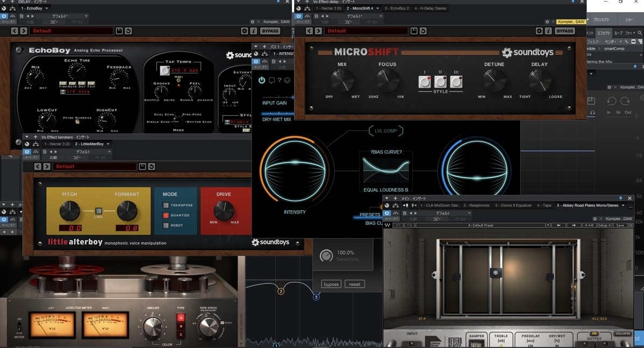Click the EchoBoy undo/revert preset icon
The width and height of the screenshot is (644, 348).
[128, 31]
